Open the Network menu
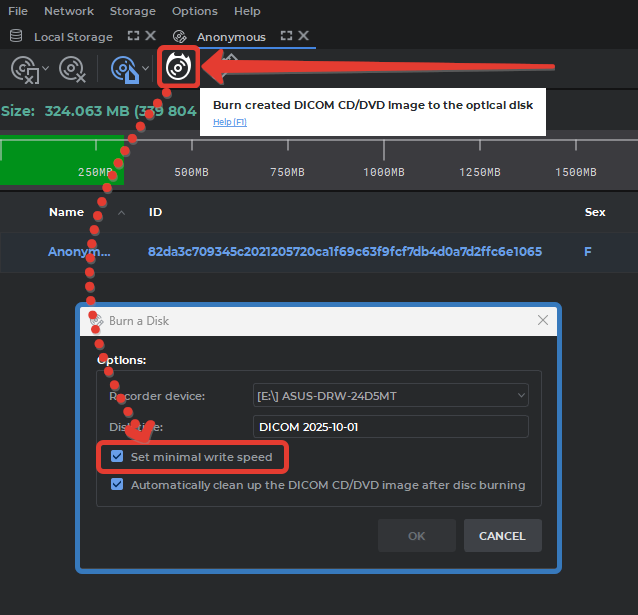Screen dimensions: 638x615 coord(69,11)
